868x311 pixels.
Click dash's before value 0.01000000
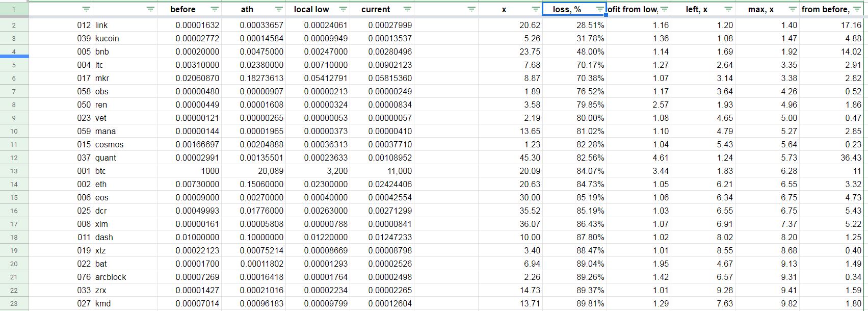[x=189, y=237]
